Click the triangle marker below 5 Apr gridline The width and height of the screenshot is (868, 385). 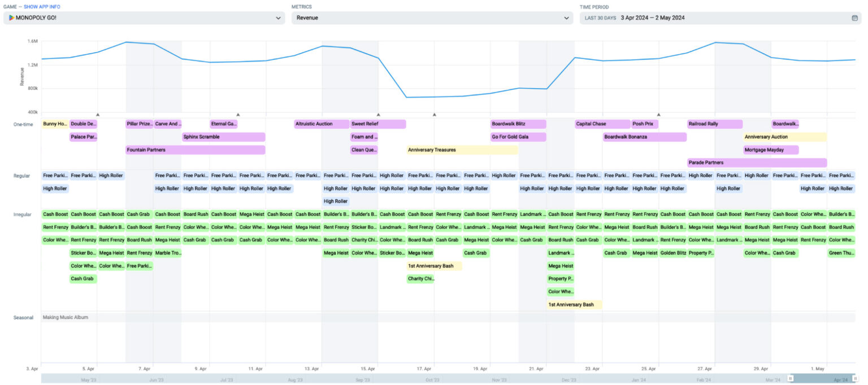tap(97, 115)
